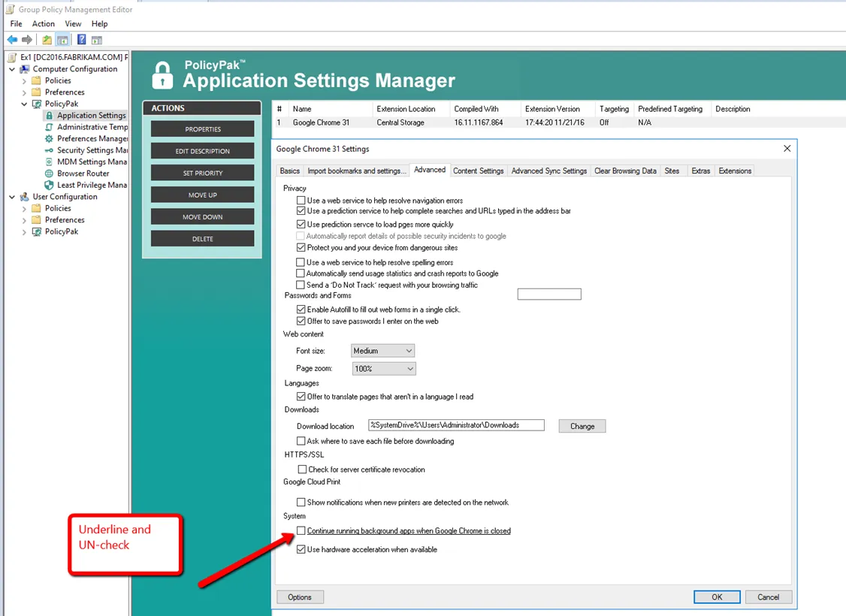Screen dimensions: 846x616
Task: Uncheck Continue running background apps checkbox
Action: coord(301,531)
